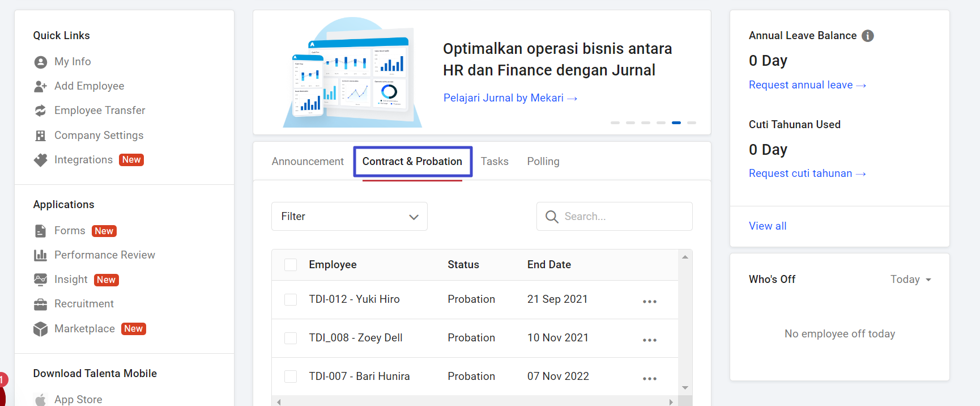Switch to the Contract & Probation tab
This screenshot has width=980, height=406.
click(412, 162)
